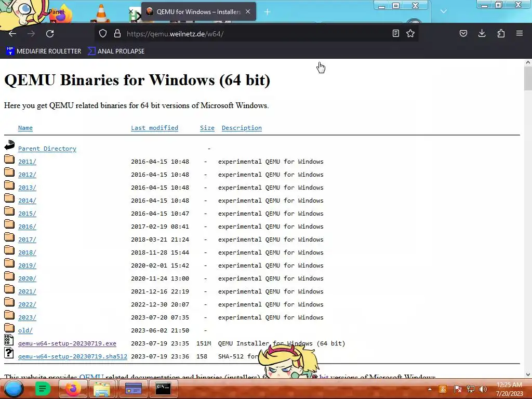532x399 pixels.
Task: Close the QEMU for Windows tab
Action: 248,11
